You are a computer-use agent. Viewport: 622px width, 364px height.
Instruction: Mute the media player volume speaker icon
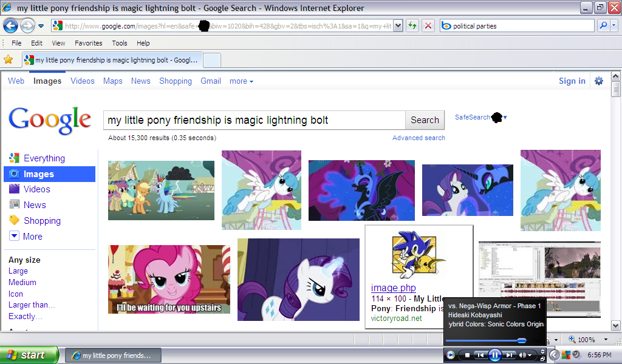522,355
